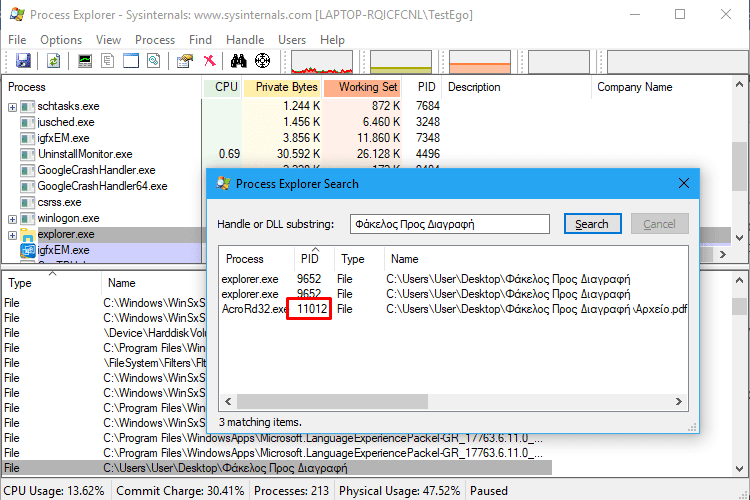Image resolution: width=750 pixels, height=500 pixels.
Task: Click the crosshair Find Window's Process icon
Action: tap(262, 61)
